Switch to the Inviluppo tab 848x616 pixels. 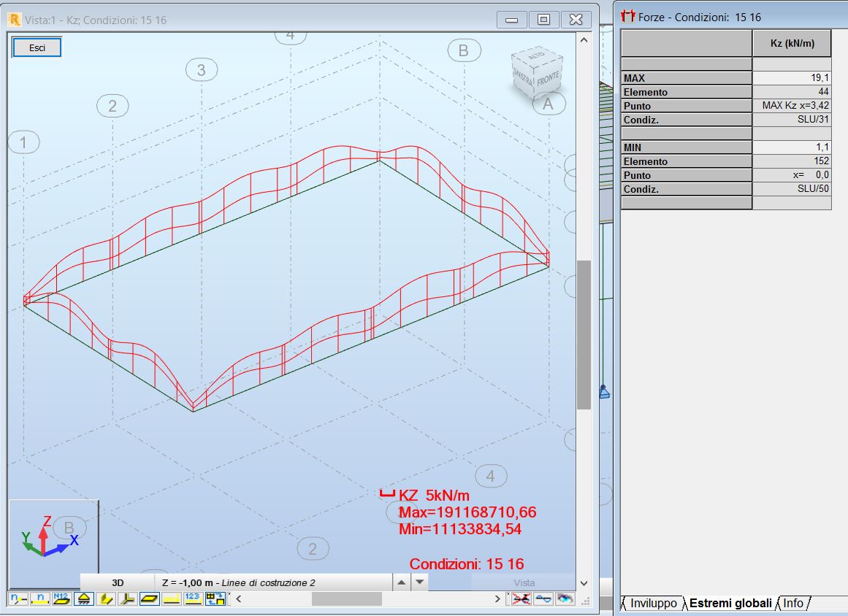(x=653, y=604)
